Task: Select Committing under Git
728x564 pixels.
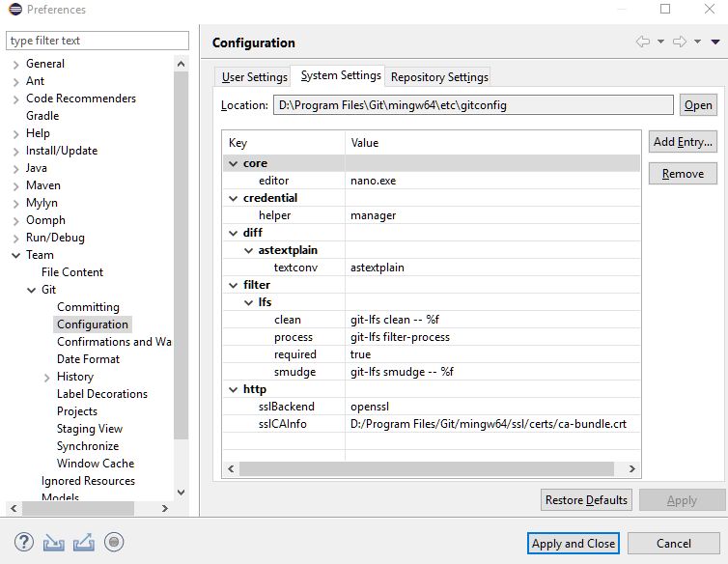Action: tap(88, 307)
